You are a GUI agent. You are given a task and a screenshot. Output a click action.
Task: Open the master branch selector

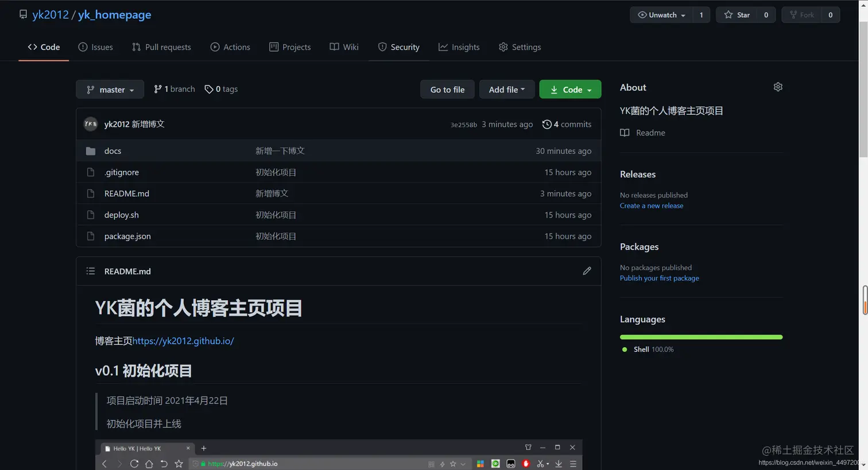point(110,90)
